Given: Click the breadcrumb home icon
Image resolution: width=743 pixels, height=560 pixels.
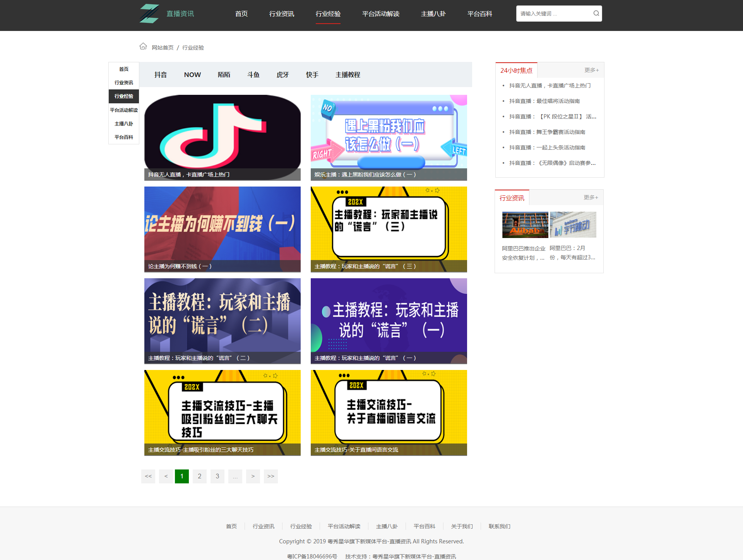Looking at the screenshot, I should (143, 46).
